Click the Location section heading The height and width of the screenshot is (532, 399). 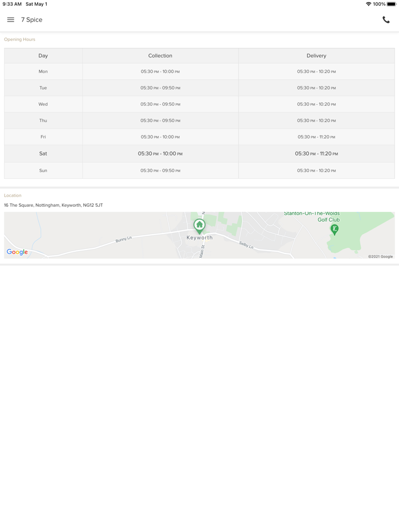[13, 195]
